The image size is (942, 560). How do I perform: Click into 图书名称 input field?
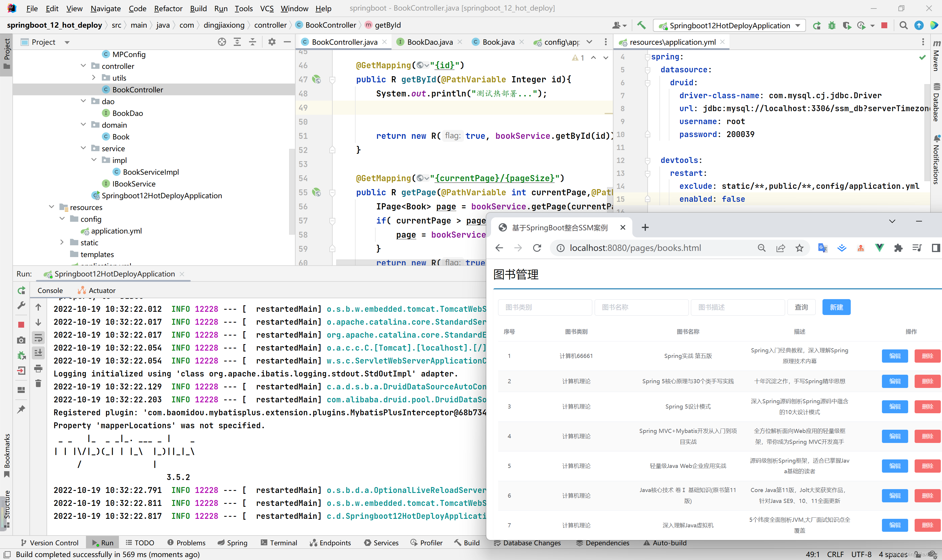tap(641, 307)
